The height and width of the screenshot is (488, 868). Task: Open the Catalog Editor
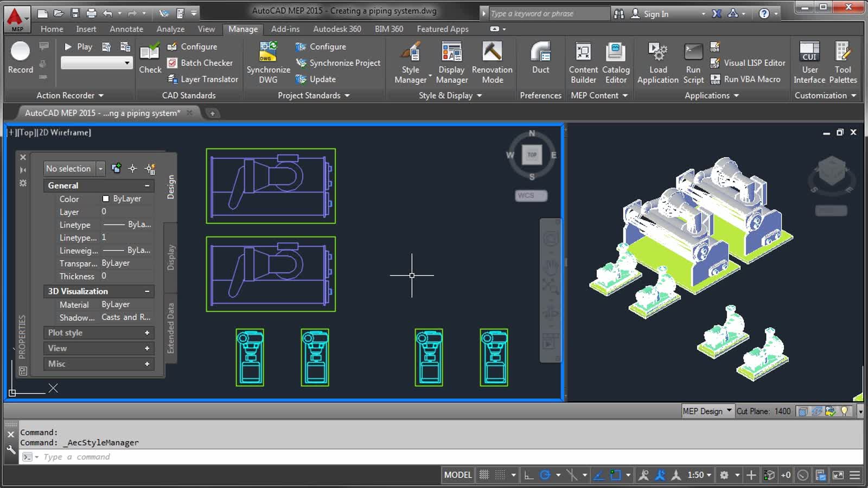616,62
